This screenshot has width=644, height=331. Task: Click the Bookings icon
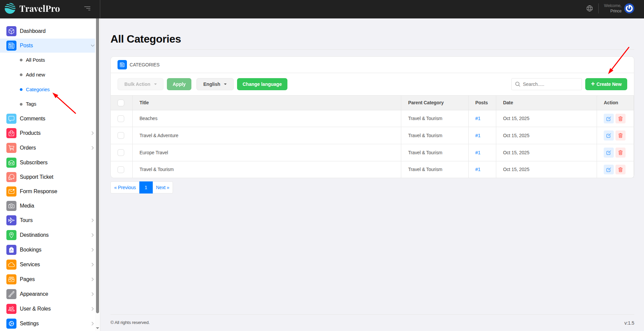[11, 250]
